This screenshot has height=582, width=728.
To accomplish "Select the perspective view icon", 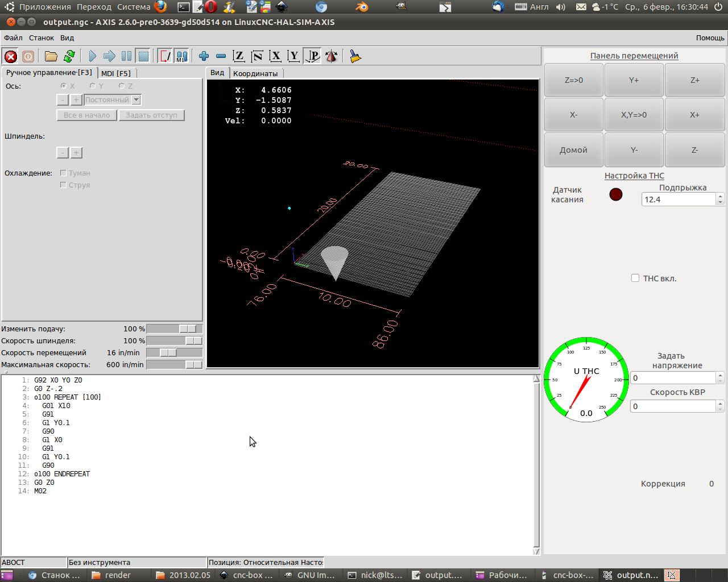I will [x=312, y=56].
